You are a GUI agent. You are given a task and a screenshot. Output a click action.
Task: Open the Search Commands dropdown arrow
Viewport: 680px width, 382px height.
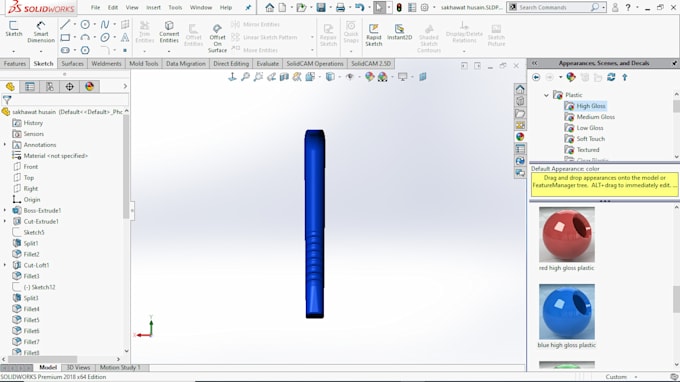click(603, 7)
